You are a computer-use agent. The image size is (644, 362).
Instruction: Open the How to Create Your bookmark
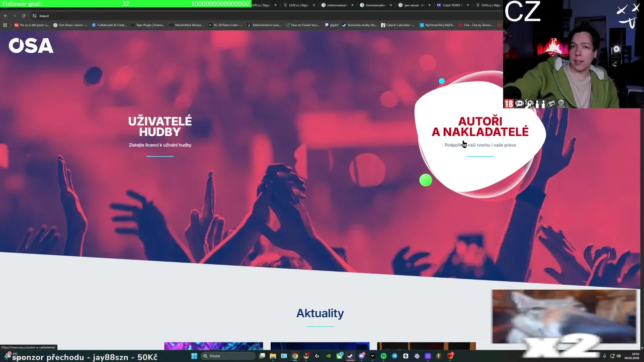click(x=302, y=25)
